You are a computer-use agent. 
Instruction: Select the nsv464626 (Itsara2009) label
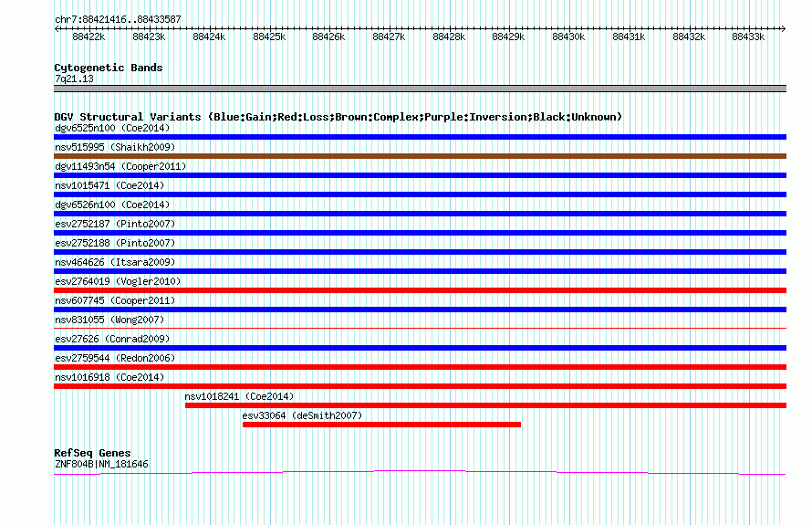tap(115, 262)
